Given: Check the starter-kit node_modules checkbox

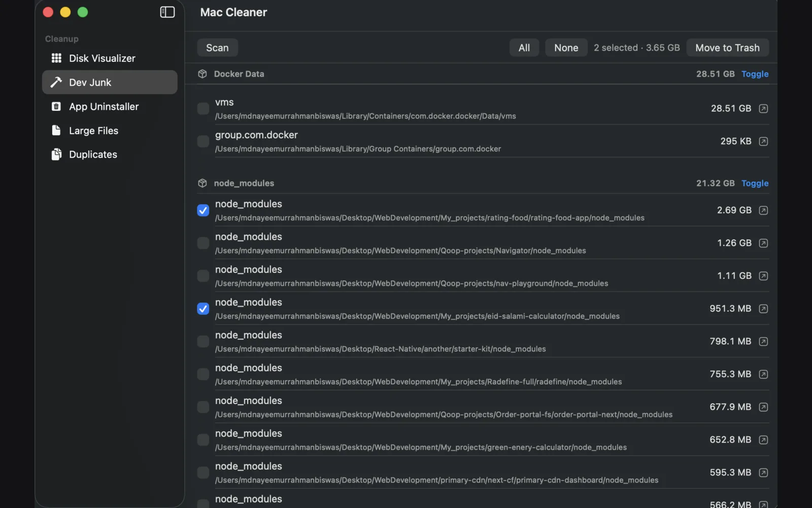Looking at the screenshot, I should coord(203,341).
